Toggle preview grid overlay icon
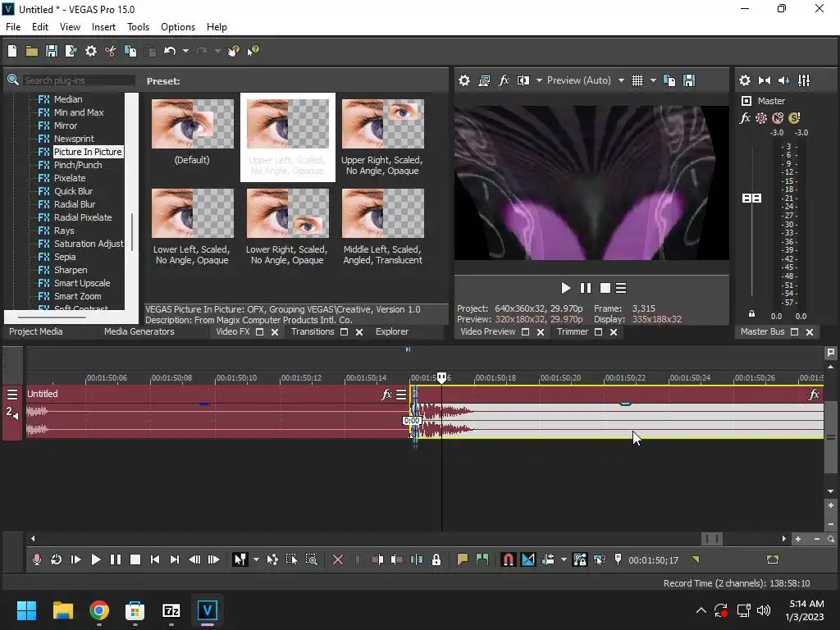 coord(637,80)
